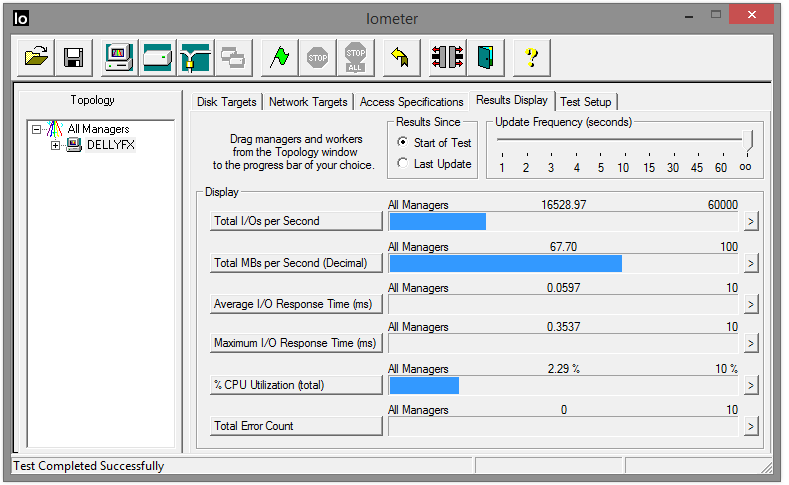Start tests with the green flag
Viewport: 789px width, 485px height.
[x=279, y=57]
